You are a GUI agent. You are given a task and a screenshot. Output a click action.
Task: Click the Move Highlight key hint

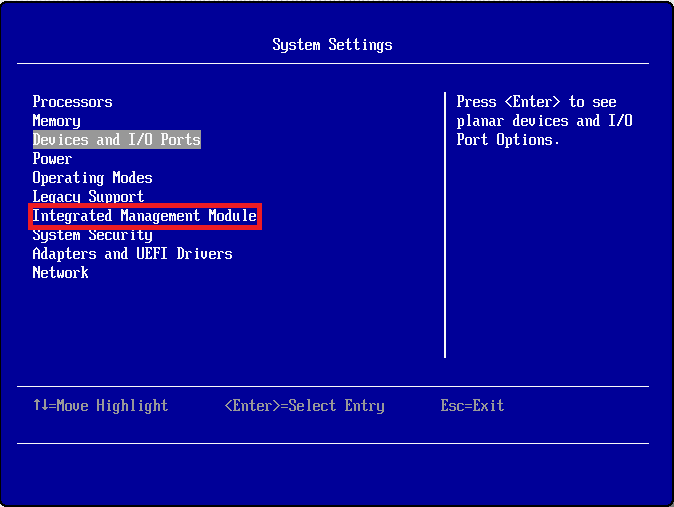[101, 406]
